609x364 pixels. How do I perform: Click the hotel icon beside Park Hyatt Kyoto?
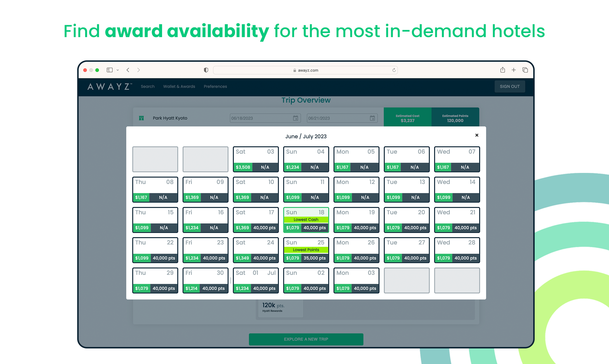[x=141, y=118]
